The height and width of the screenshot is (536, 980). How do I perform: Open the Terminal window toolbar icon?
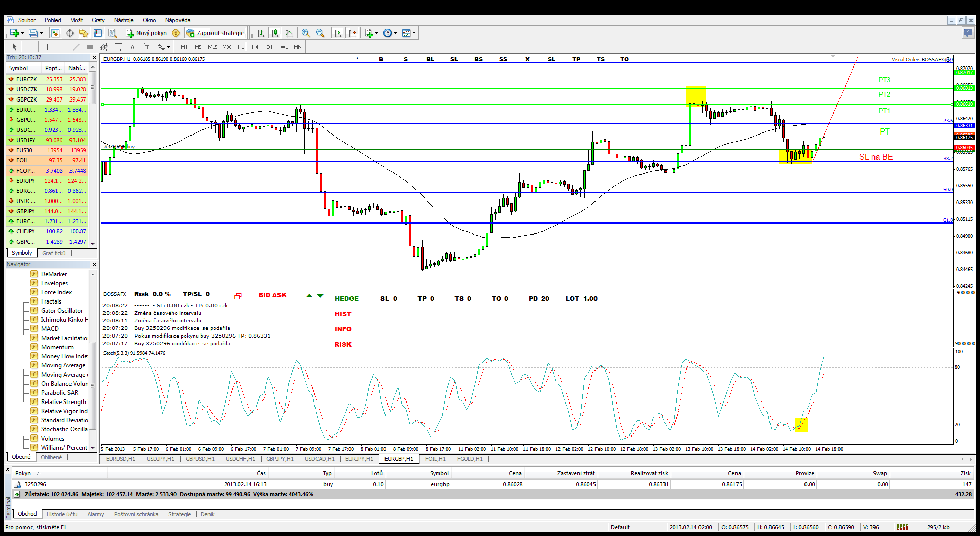click(x=98, y=33)
